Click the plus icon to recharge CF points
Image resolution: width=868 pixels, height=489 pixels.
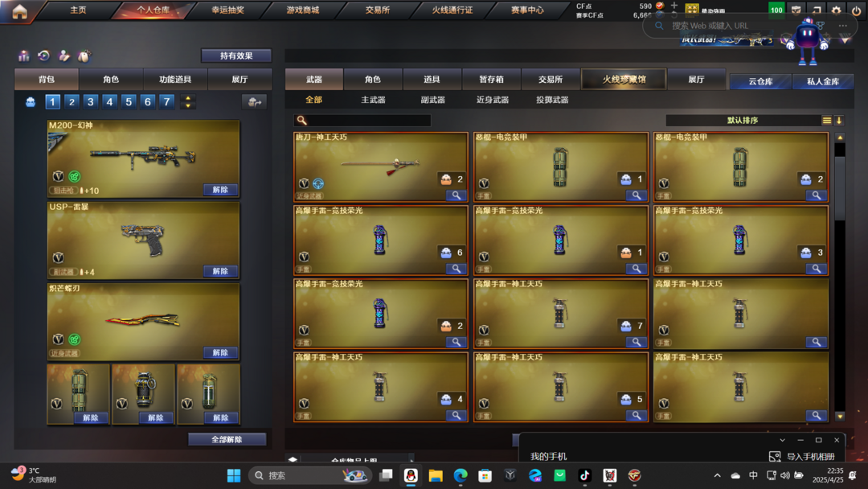(x=674, y=6)
